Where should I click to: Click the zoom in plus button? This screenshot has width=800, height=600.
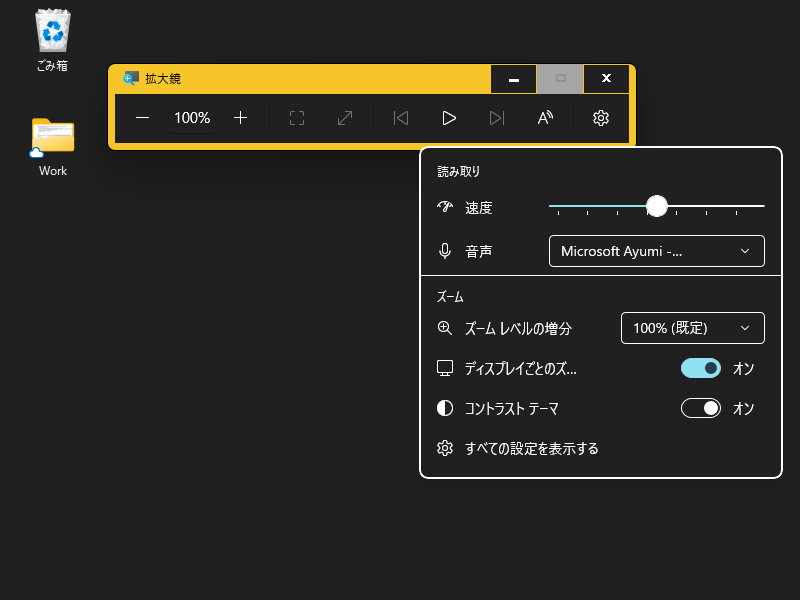pyautogui.click(x=240, y=118)
